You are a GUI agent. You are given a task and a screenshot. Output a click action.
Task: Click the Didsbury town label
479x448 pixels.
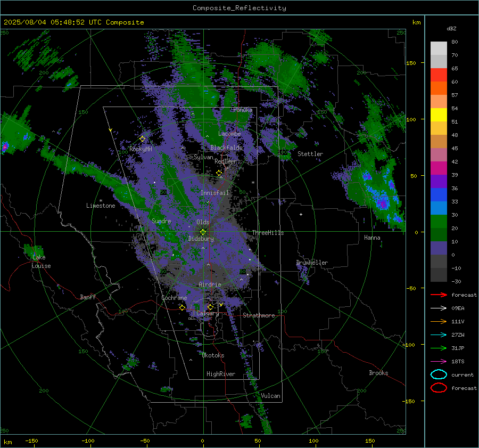tap(201, 239)
